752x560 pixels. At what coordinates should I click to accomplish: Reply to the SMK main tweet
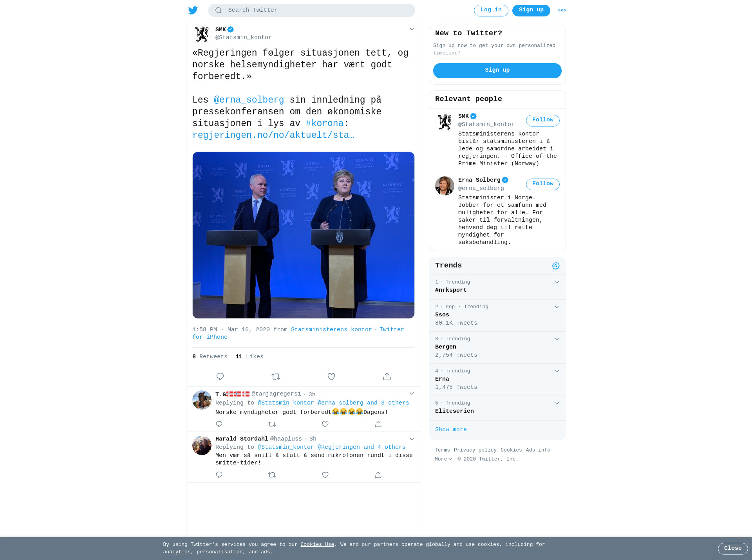220,377
